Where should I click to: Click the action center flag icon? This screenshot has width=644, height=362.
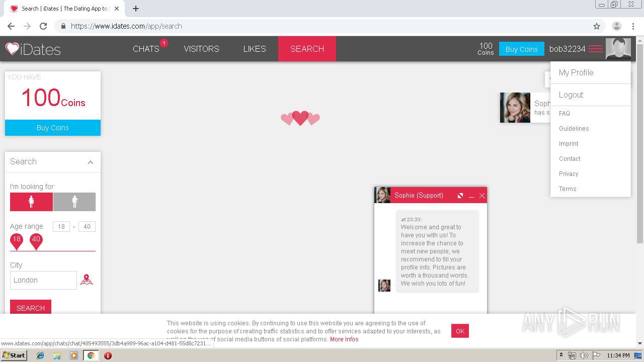(596, 355)
